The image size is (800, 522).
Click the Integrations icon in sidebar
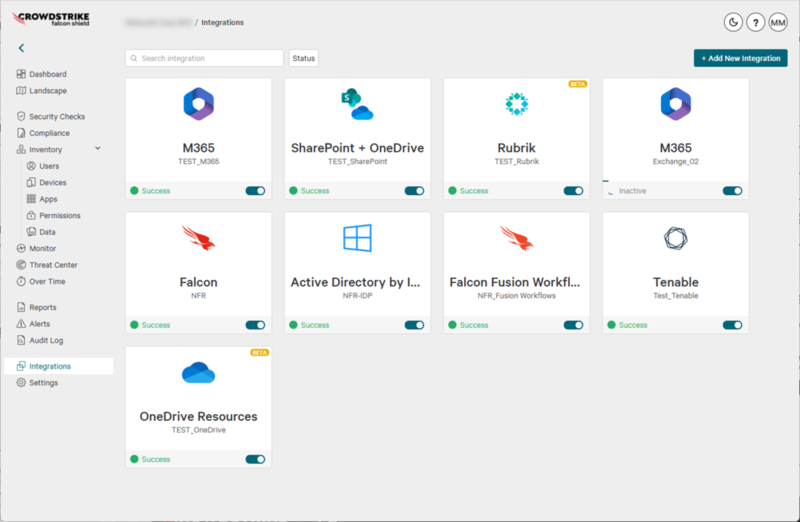tap(21, 366)
